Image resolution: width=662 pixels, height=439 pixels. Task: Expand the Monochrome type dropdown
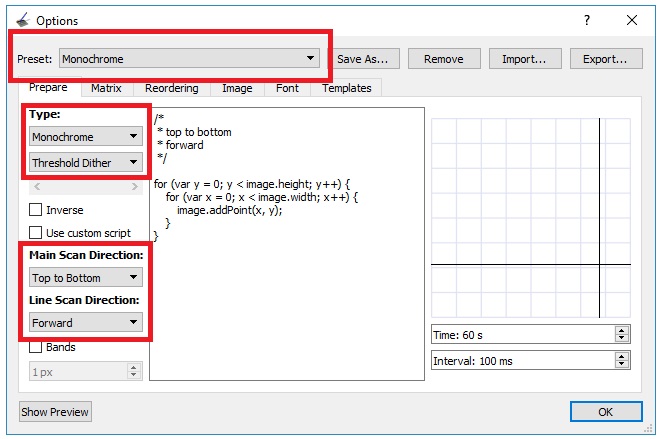(x=85, y=136)
